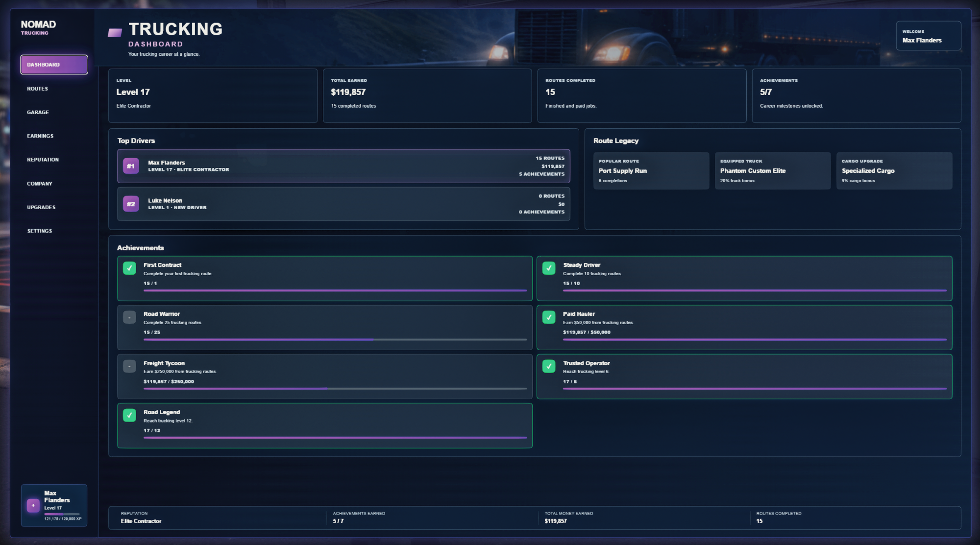Viewport: 980px width, 545px height.
Task: Click "9% cargo bonus" text
Action: [858, 181]
